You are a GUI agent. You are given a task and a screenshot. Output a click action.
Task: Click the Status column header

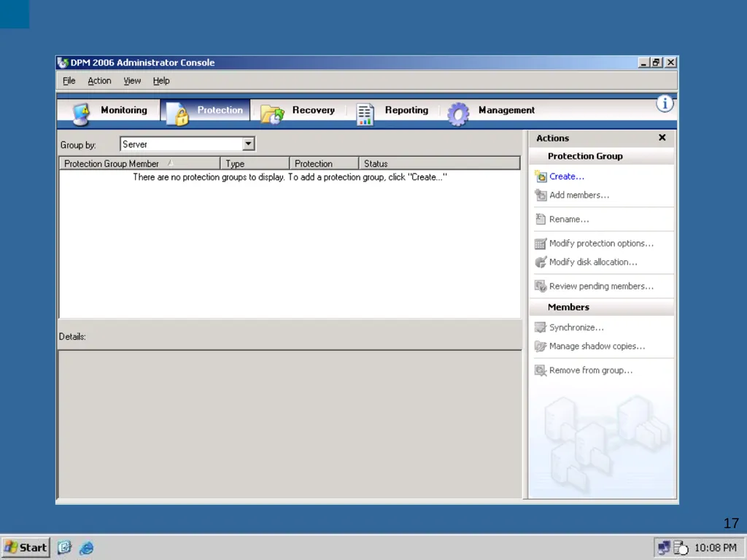pyautogui.click(x=438, y=163)
